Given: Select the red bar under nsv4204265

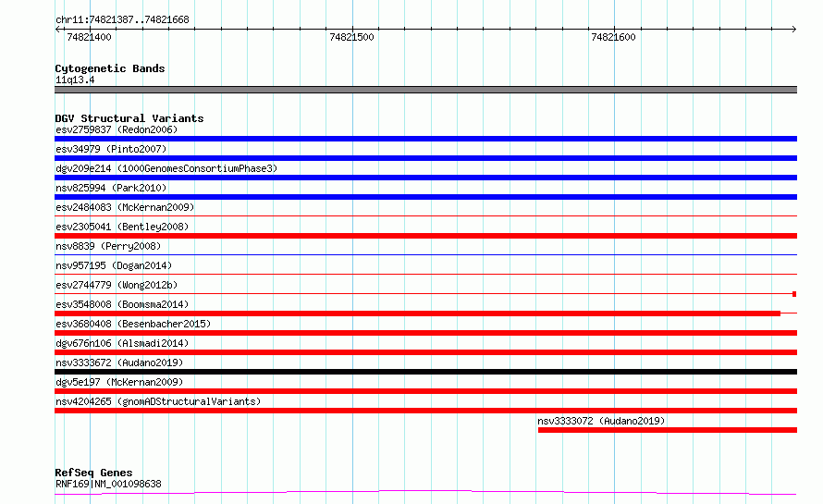Looking at the screenshot, I should (x=425, y=411).
